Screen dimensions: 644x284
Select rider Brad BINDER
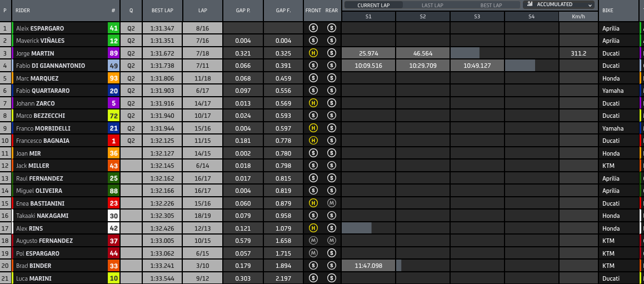(x=34, y=266)
